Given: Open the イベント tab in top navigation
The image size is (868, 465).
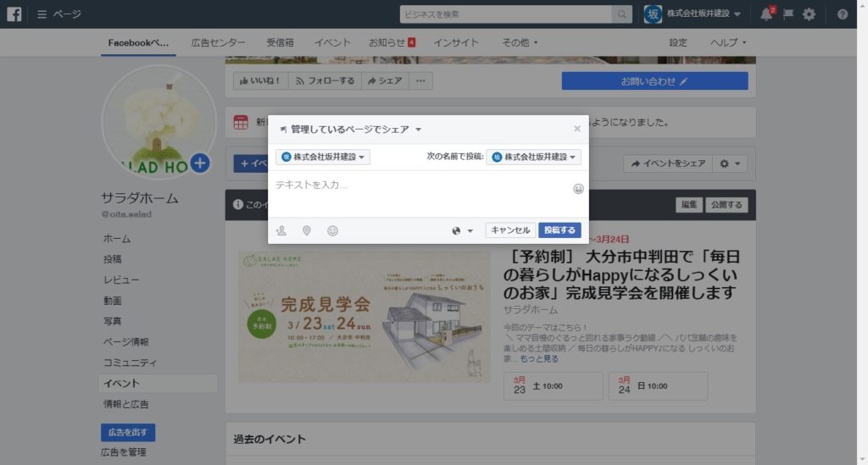Looking at the screenshot, I should [332, 42].
